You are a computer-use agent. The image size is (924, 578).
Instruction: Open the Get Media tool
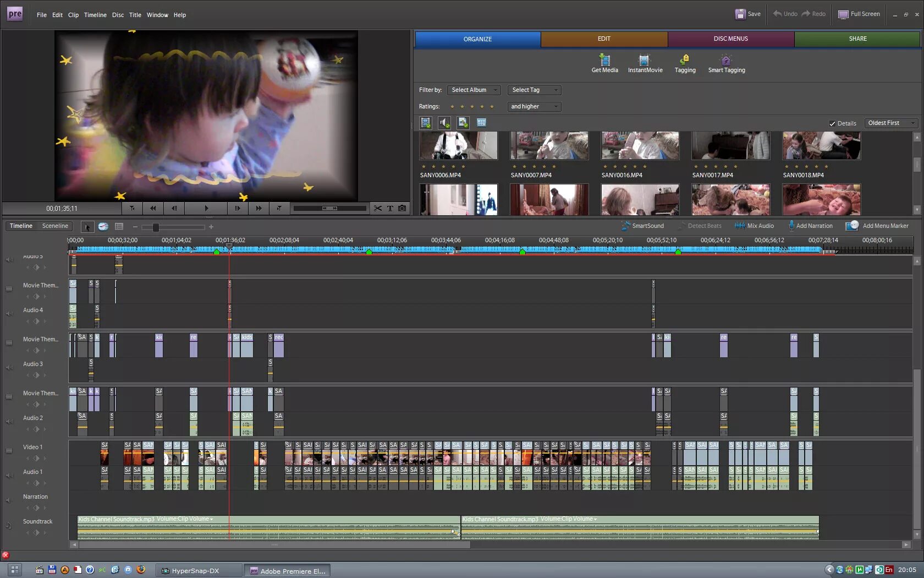[604, 63]
